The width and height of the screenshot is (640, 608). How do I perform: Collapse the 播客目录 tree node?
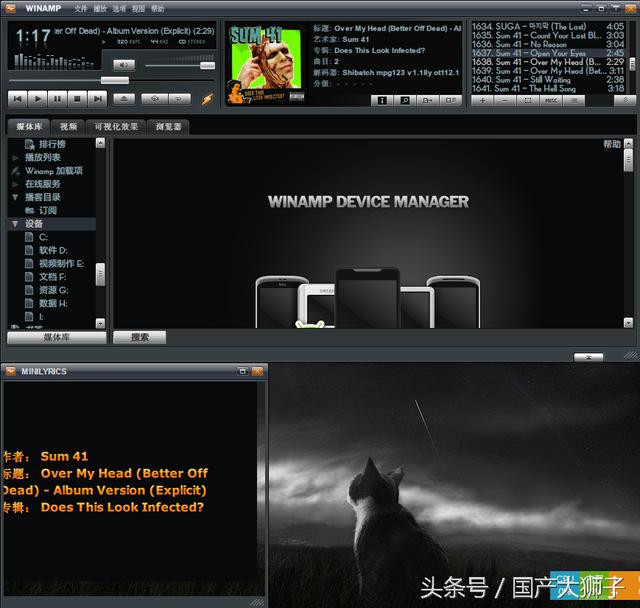tap(16, 197)
